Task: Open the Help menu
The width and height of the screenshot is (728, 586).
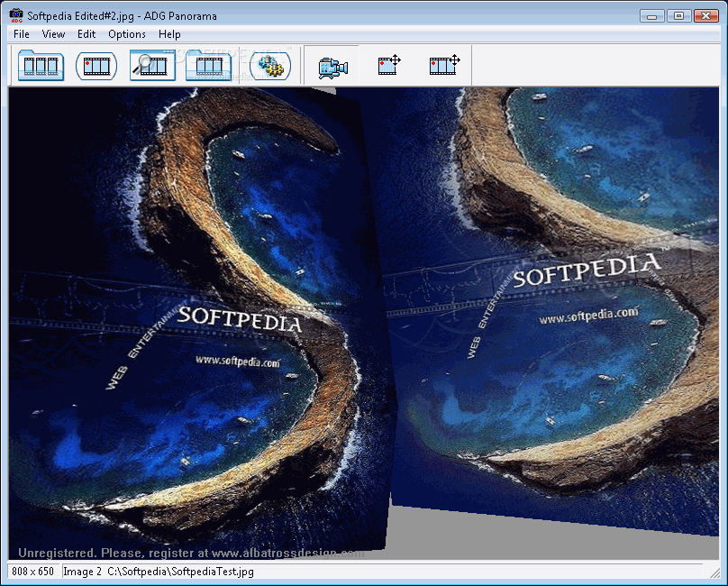Action: [169, 34]
